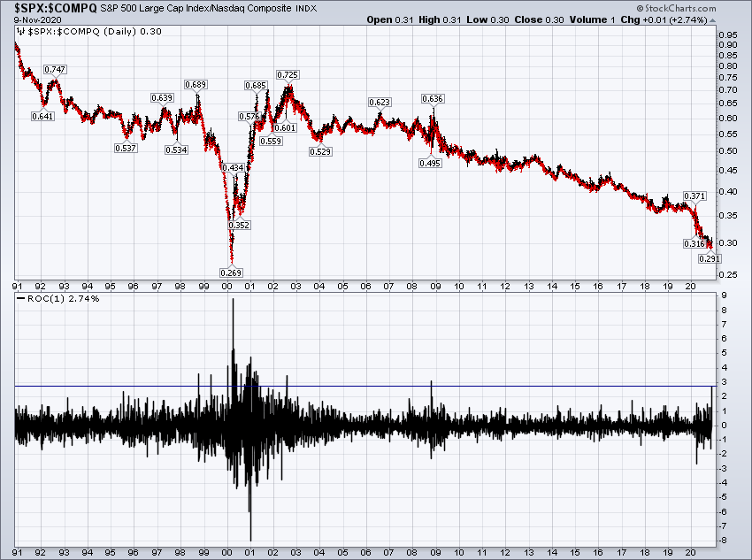Click the INDX exchange label
This screenshot has height=560, width=752.
pos(306,9)
